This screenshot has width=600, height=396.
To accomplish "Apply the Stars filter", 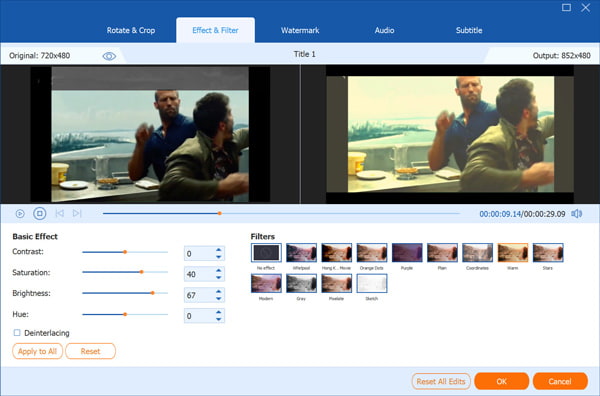I will click(548, 253).
